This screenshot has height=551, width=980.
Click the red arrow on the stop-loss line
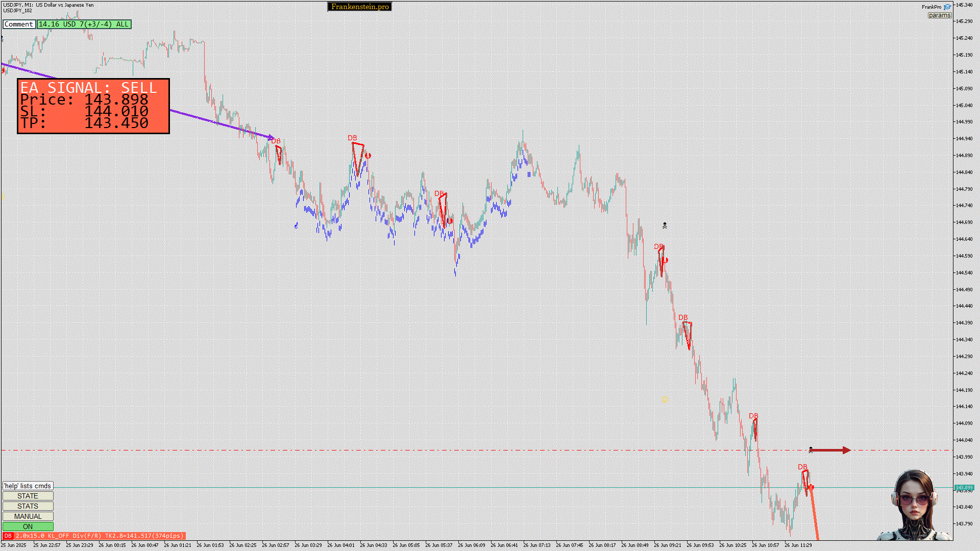point(830,450)
